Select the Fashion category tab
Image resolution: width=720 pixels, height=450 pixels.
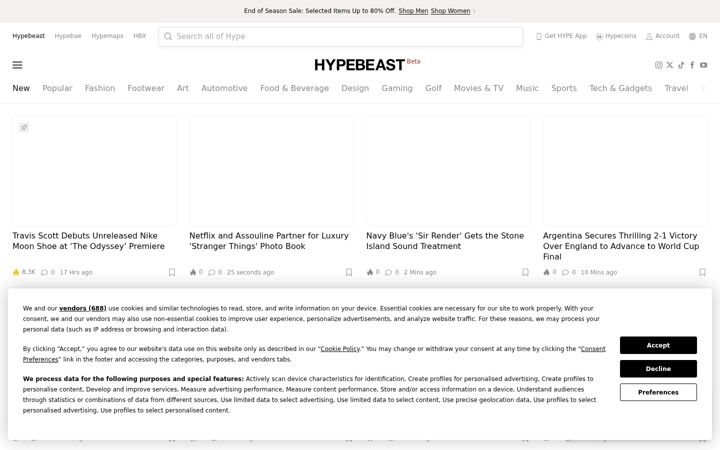[100, 88]
